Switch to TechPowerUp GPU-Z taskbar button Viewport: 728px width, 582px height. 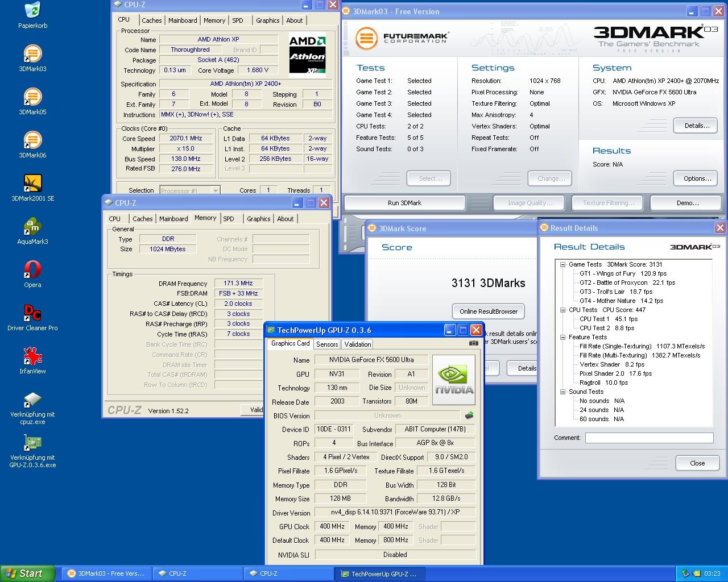click(379, 573)
